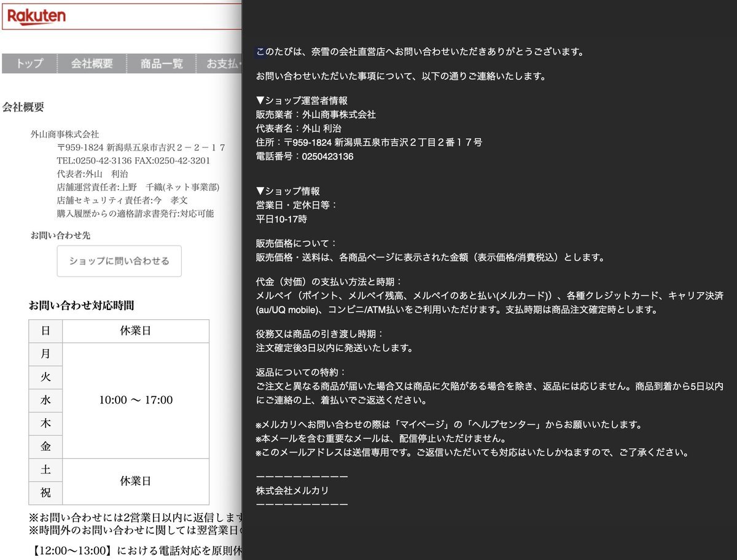The width and height of the screenshot is (737, 560).
Task: Click the 金 cell in hours table
Action: tap(45, 447)
